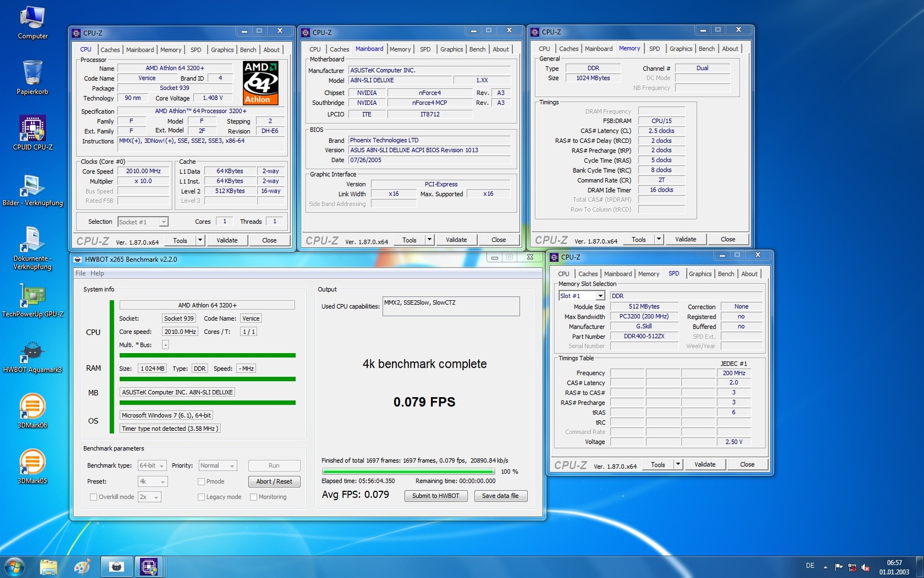Open Paint from the taskbar
The image size is (924, 578).
[x=82, y=567]
